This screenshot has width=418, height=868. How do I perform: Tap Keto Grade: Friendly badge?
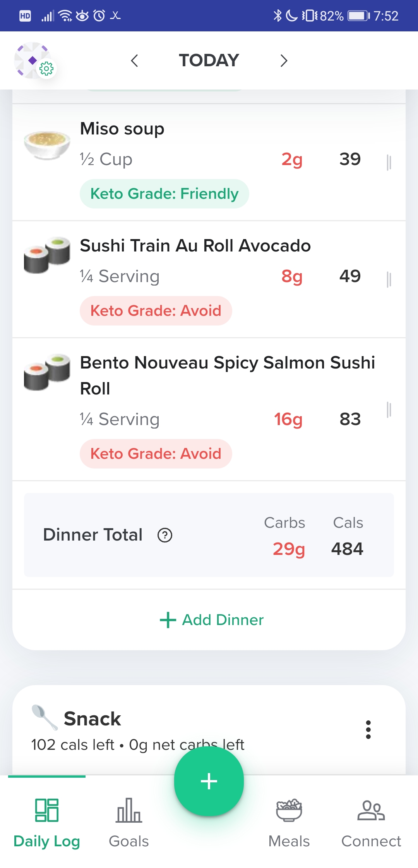pyautogui.click(x=164, y=194)
